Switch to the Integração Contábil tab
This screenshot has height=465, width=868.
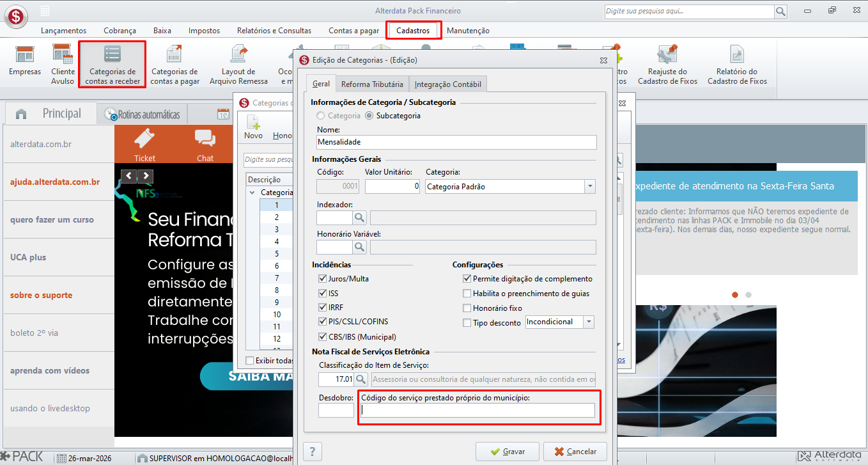pos(449,84)
